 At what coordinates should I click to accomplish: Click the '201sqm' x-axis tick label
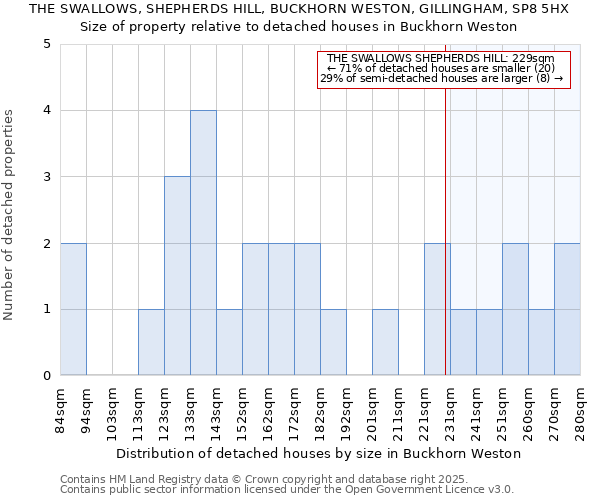click(372, 415)
